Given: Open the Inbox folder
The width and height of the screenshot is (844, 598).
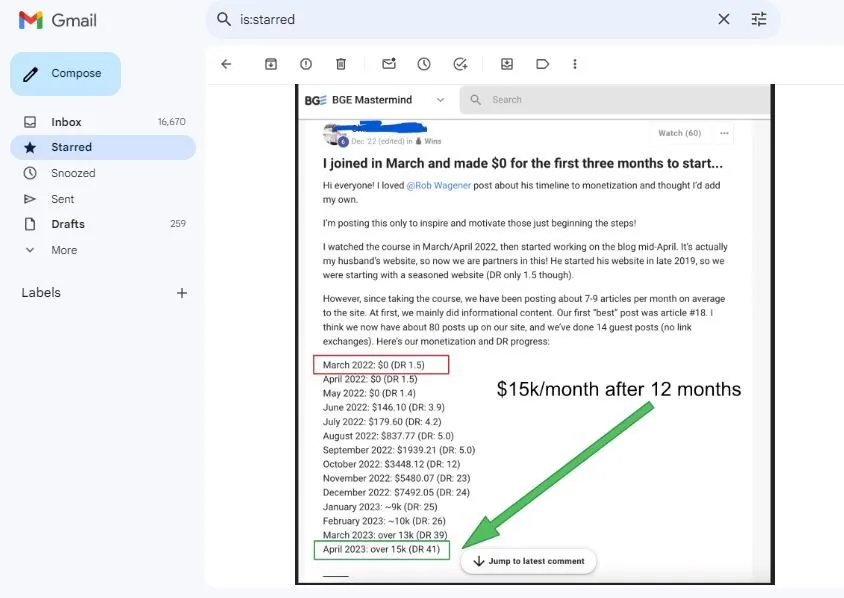Looking at the screenshot, I should pos(67,122).
